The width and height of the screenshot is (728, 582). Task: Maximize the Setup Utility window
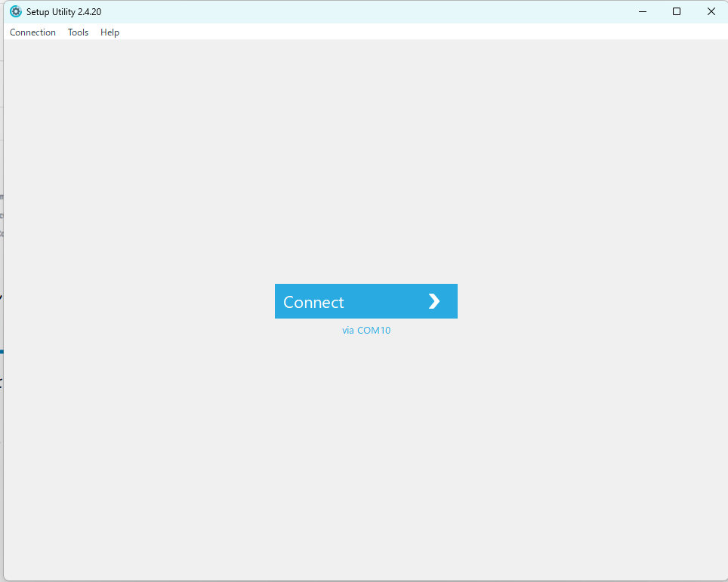pos(677,11)
